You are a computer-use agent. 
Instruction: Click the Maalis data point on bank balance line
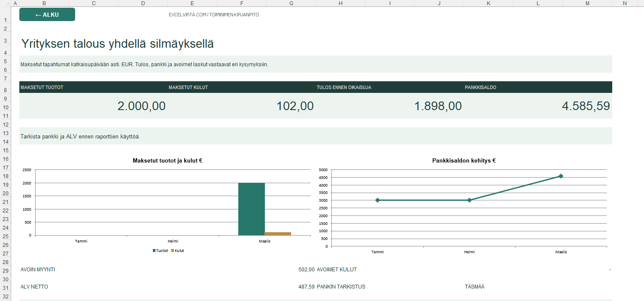coord(561,176)
